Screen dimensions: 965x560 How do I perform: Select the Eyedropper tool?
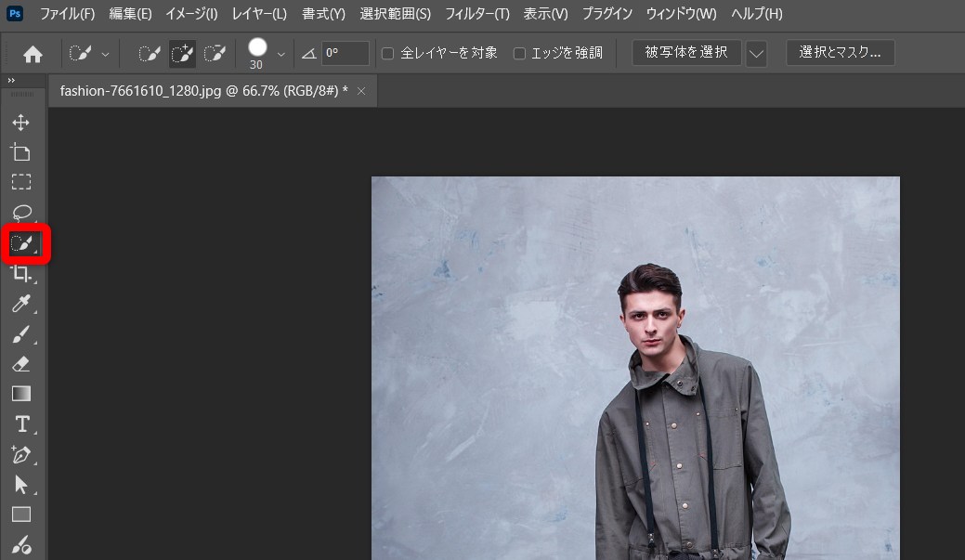21,304
